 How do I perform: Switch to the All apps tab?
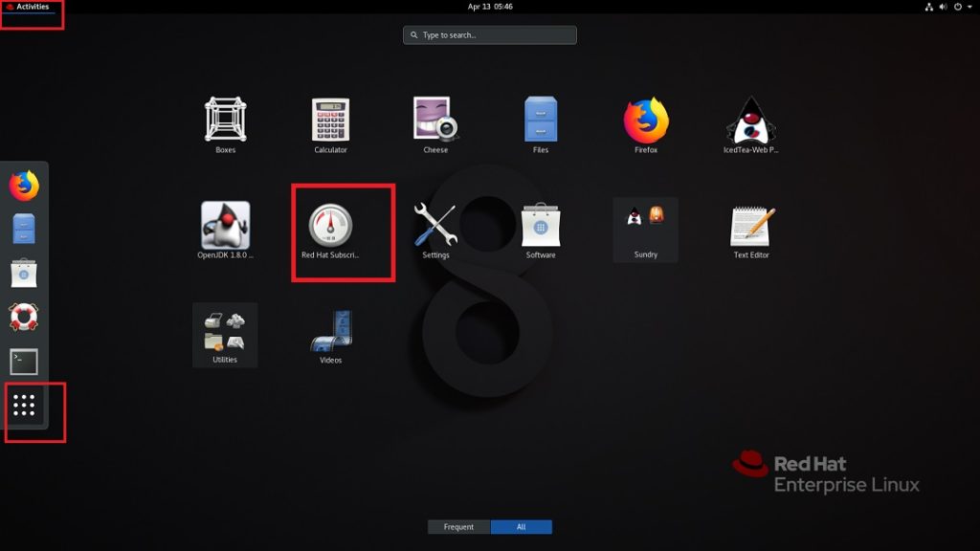[x=522, y=527]
